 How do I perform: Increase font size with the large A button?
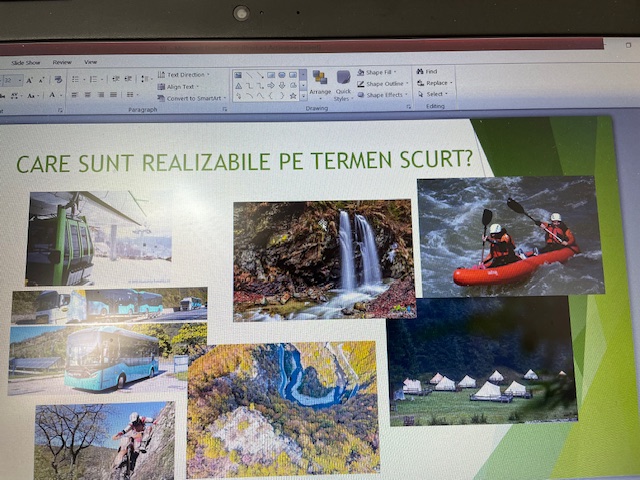tap(29, 80)
